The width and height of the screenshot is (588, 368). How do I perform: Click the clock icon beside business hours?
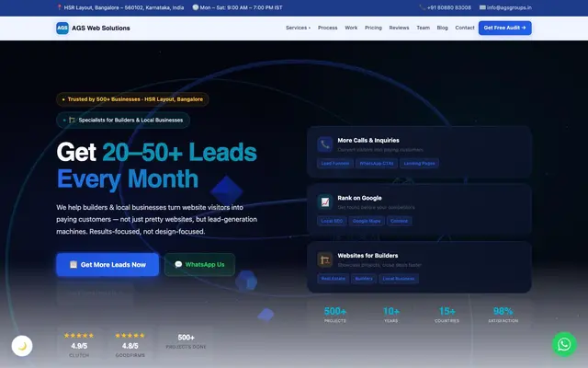click(x=195, y=7)
